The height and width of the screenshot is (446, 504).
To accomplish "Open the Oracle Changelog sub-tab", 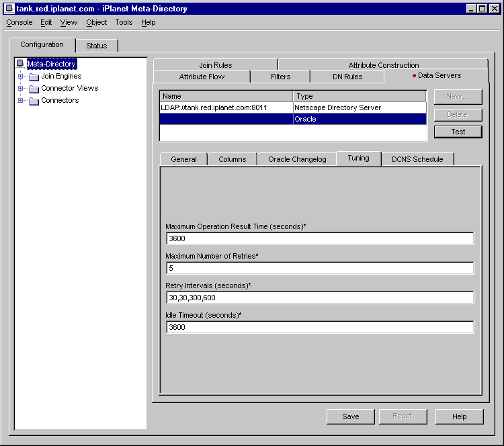I will pos(297,159).
